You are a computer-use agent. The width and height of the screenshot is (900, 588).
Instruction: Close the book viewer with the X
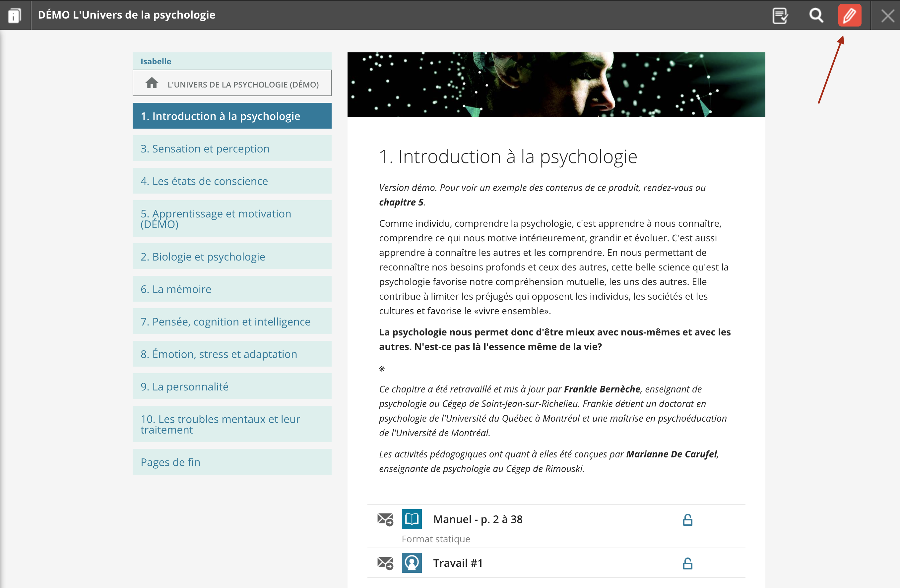pos(887,16)
